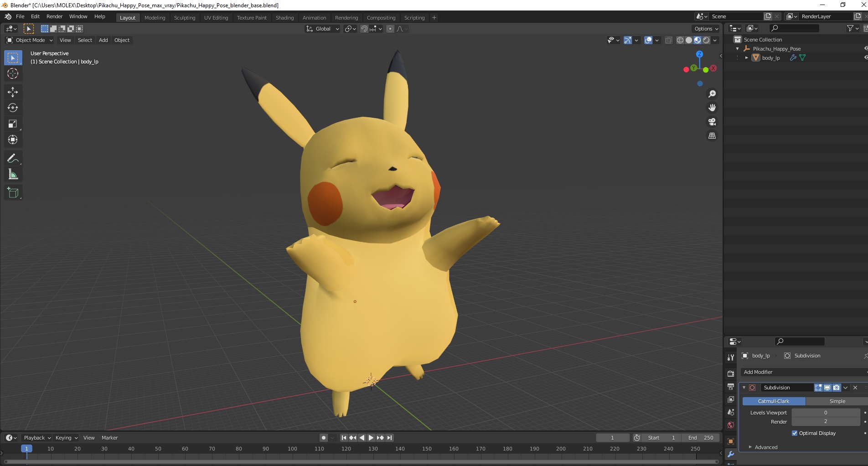The image size is (868, 466).
Task: Activate the 3D Cursor tool
Action: point(13,73)
